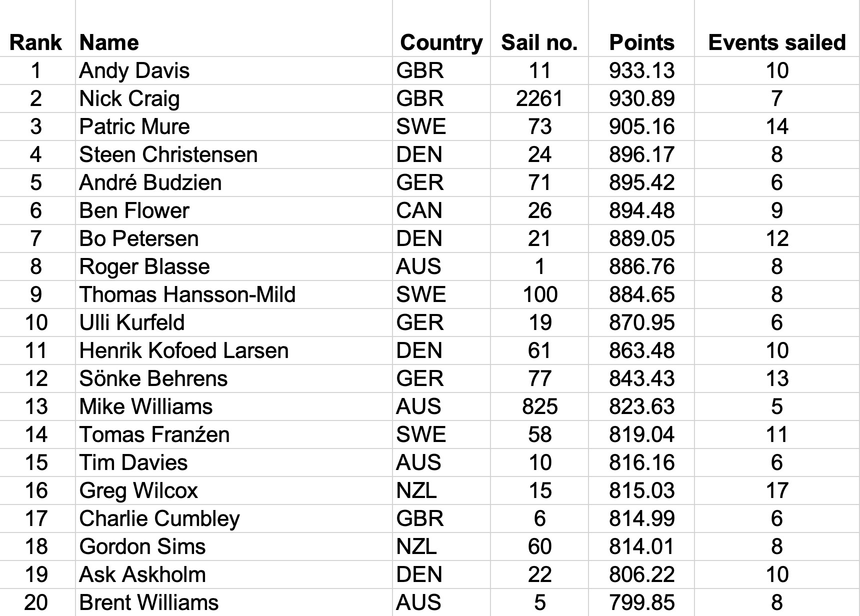This screenshot has width=860, height=616.
Task: Click the Sönke Behrens cell
Action: [153, 378]
